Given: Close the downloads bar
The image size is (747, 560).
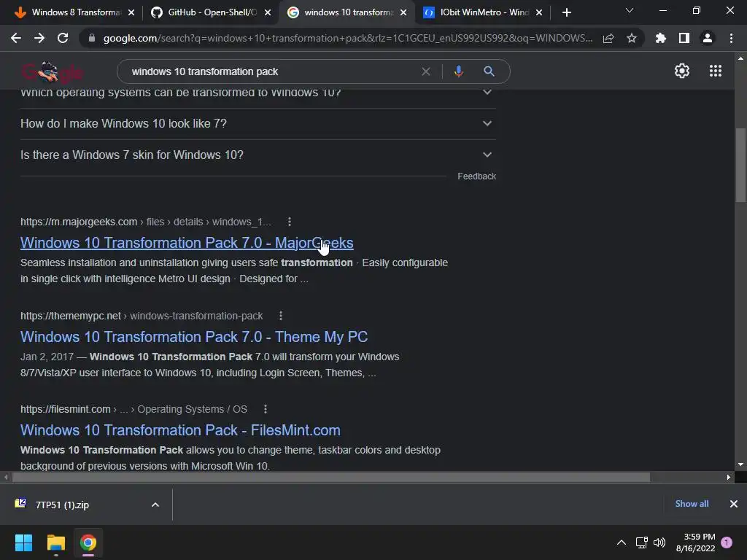Looking at the screenshot, I should pyautogui.click(x=734, y=504).
